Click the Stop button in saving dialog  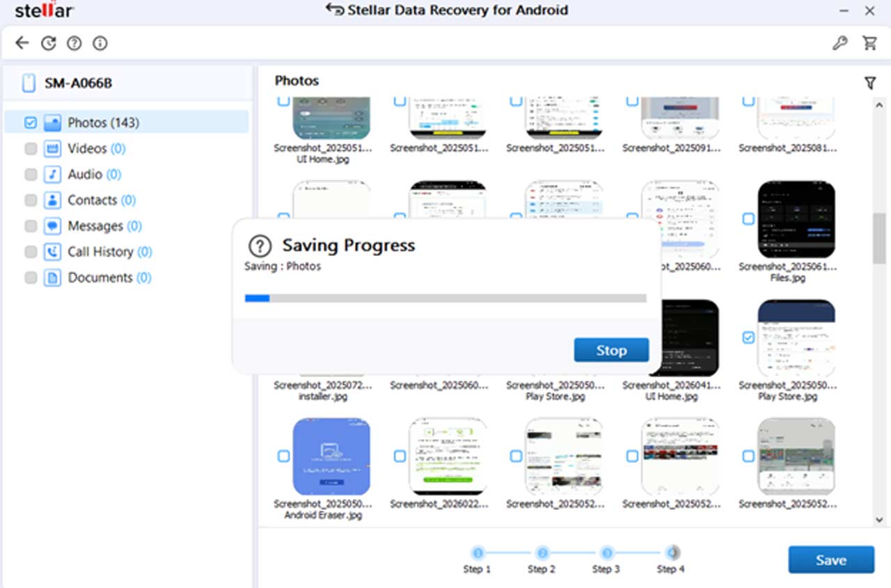[611, 350]
